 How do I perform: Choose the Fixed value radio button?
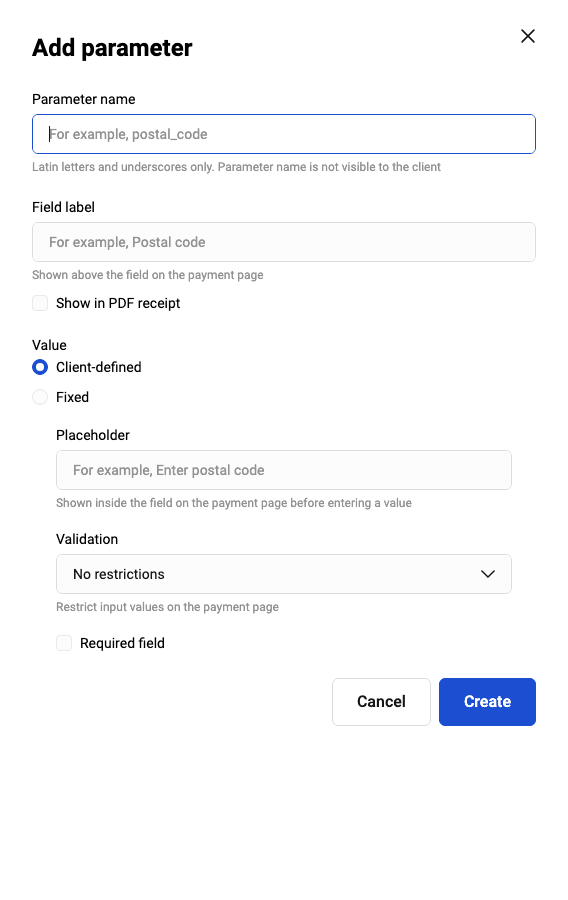coord(40,397)
